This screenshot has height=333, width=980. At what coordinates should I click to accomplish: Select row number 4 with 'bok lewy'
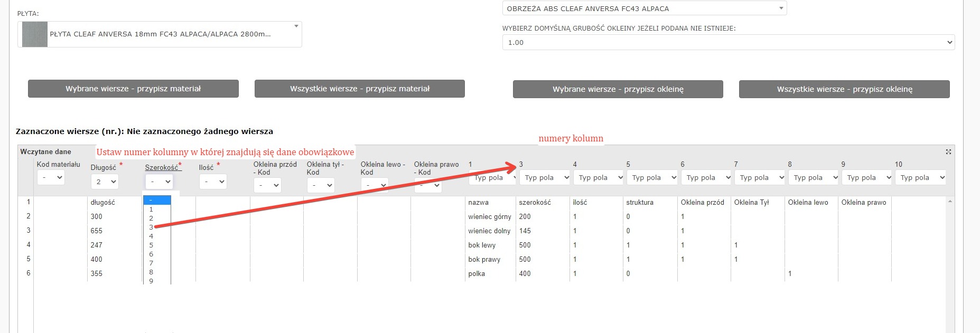(29, 245)
